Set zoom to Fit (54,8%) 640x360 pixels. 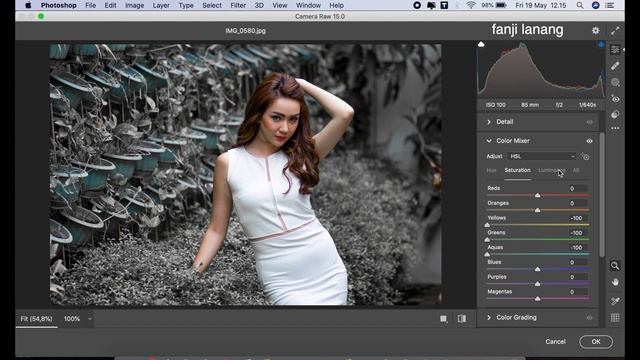(36, 319)
